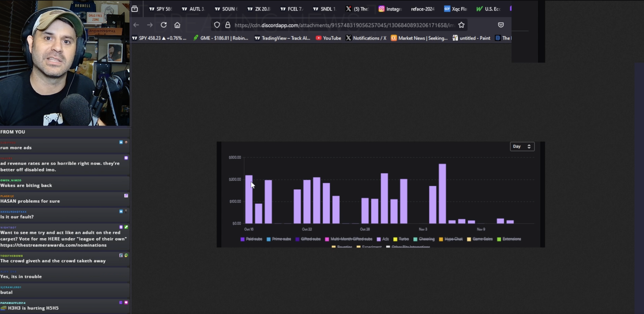Viewport: 644px width, 314px height.
Task: Open the GME Robinhood bookmark
Action: 220,38
